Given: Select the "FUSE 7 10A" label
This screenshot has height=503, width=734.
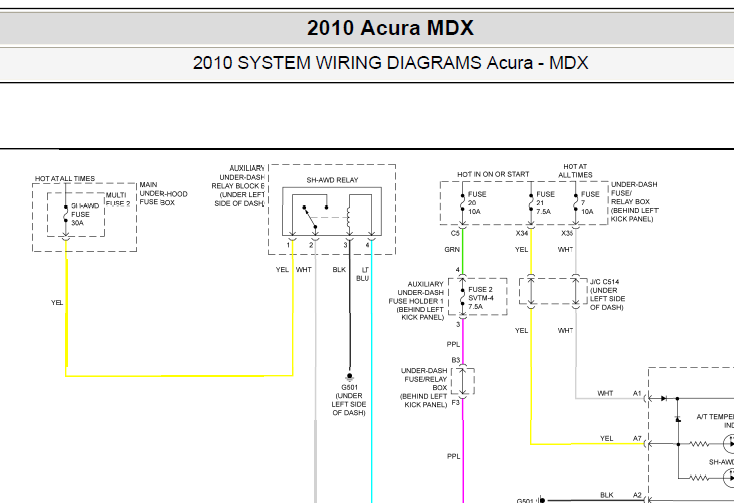Looking at the screenshot, I should tap(590, 203).
